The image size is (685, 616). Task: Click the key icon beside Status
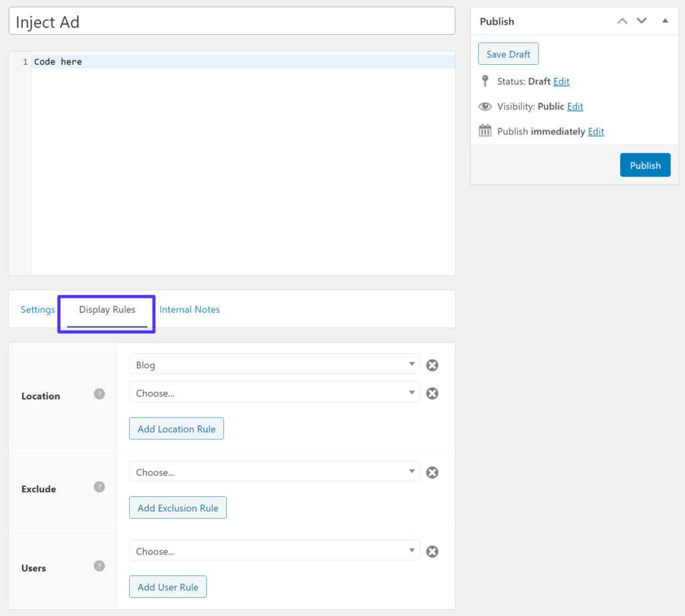point(485,81)
